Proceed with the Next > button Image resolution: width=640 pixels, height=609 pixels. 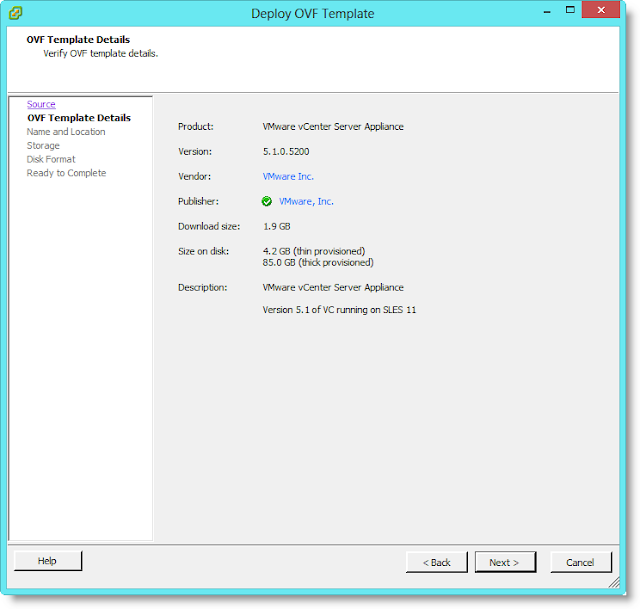pyautogui.click(x=505, y=562)
